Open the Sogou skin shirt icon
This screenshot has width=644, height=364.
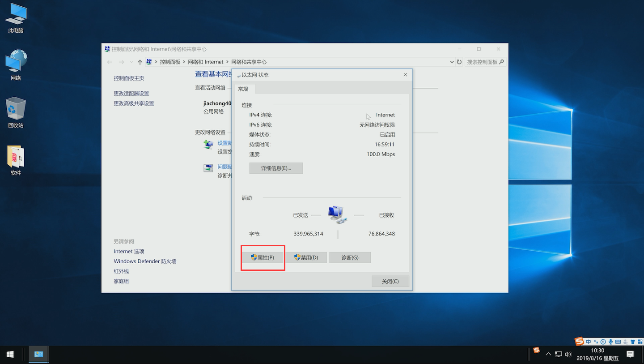coord(632,342)
